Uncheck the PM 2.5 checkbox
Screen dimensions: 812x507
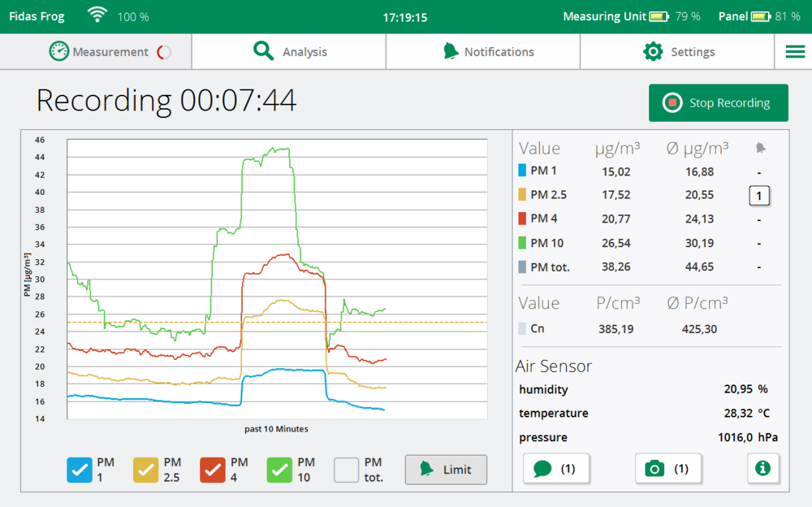point(146,470)
